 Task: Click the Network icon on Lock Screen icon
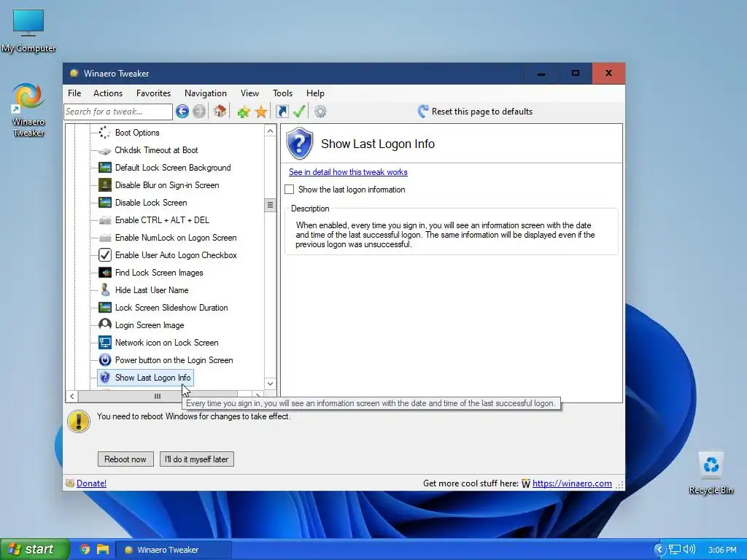point(105,343)
